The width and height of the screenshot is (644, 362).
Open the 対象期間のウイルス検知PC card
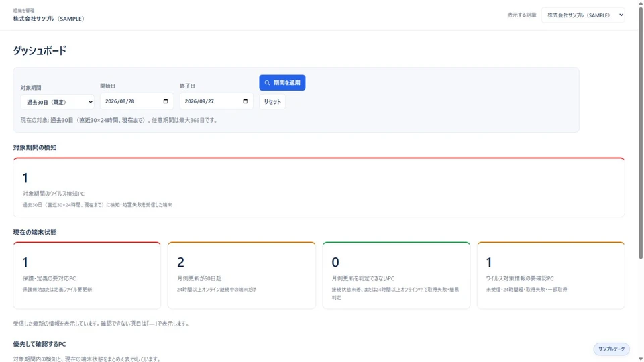319,187
